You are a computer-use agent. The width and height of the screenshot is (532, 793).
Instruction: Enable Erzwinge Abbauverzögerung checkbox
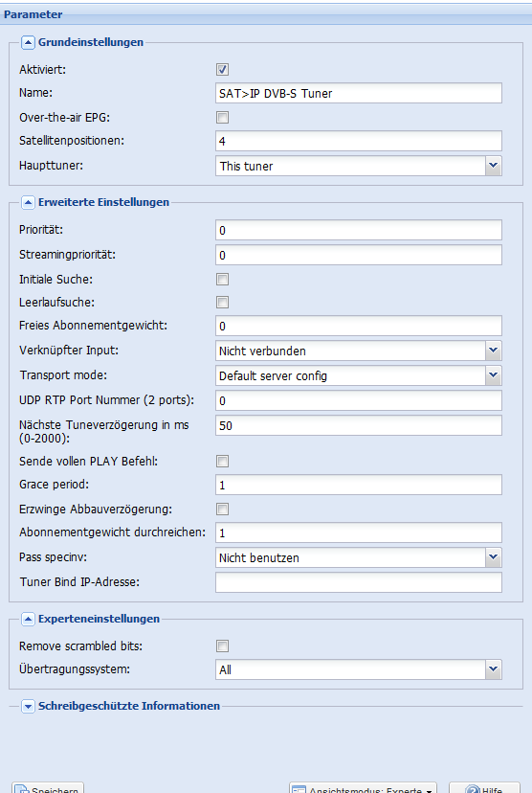(x=222, y=509)
